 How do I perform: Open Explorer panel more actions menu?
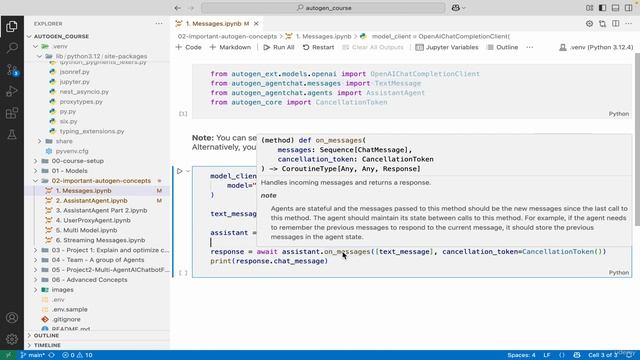click(x=159, y=24)
